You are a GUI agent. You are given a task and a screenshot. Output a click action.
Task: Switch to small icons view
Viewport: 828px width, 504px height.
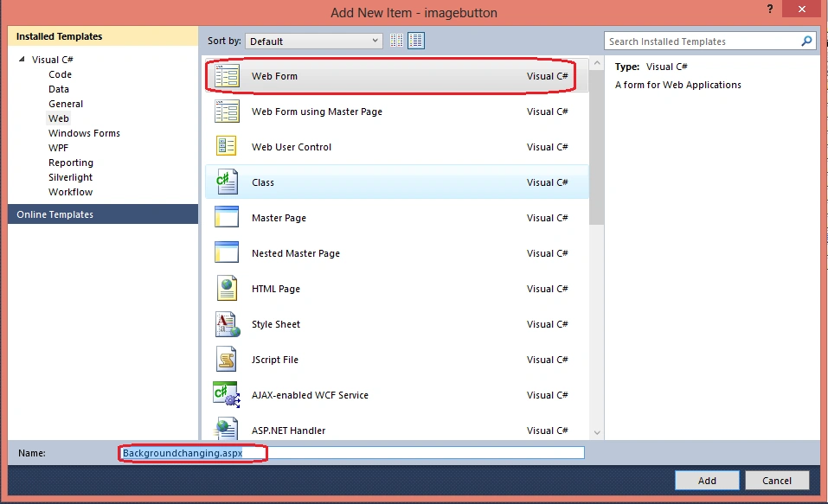(396, 41)
